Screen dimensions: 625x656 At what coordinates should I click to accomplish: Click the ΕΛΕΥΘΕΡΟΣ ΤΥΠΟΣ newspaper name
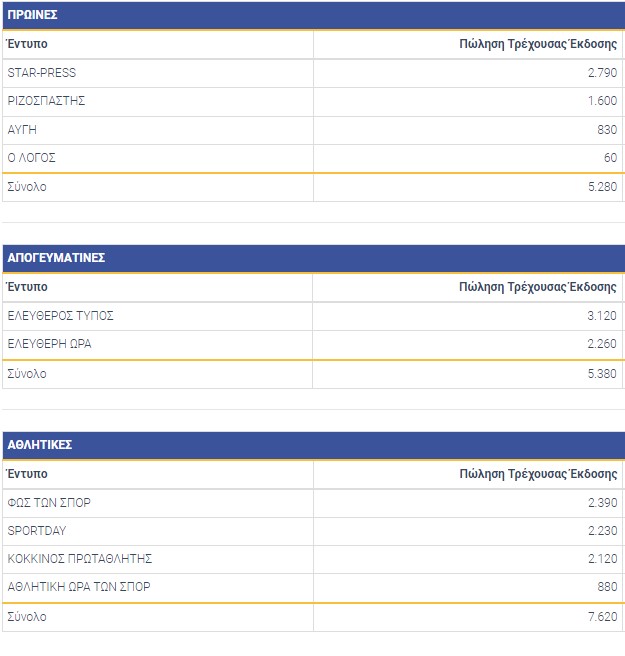60,316
